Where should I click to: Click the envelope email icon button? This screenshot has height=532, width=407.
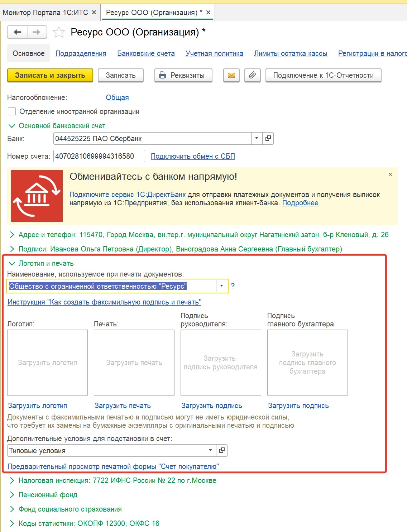pyautogui.click(x=231, y=75)
